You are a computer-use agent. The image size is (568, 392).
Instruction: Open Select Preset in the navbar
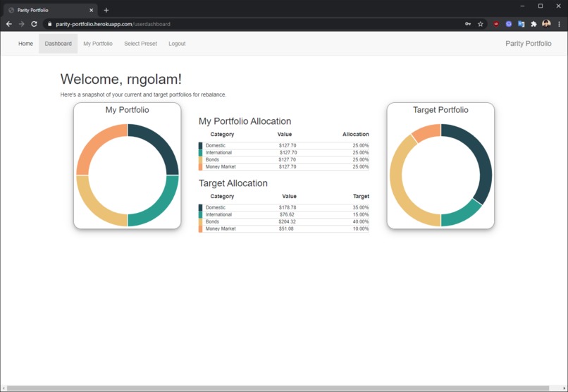[140, 44]
